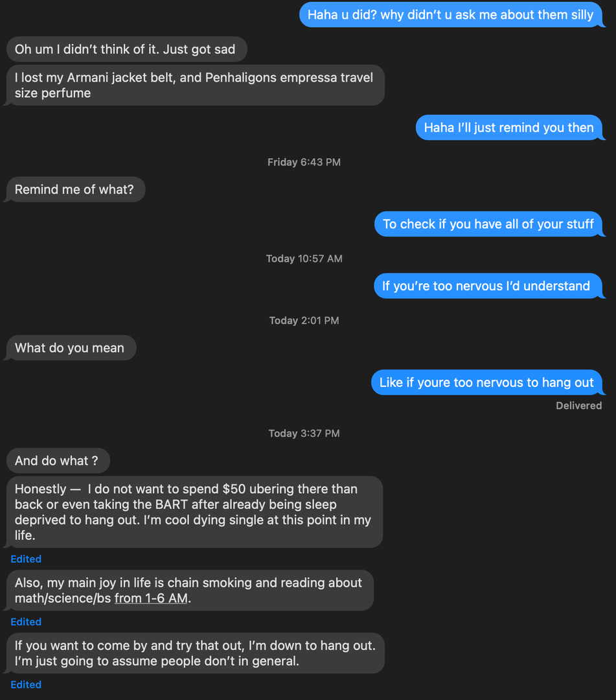Select the "Honestly — I do not want" message
This screenshot has width=616, height=700.
coord(194,512)
